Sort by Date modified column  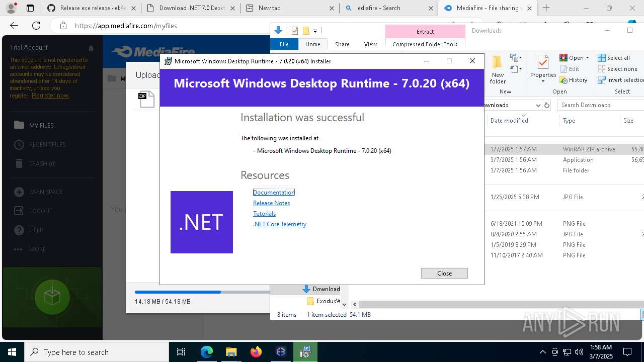click(x=523, y=121)
